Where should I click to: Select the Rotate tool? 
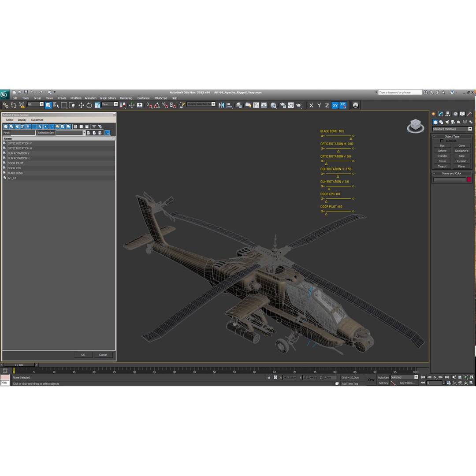point(89,105)
